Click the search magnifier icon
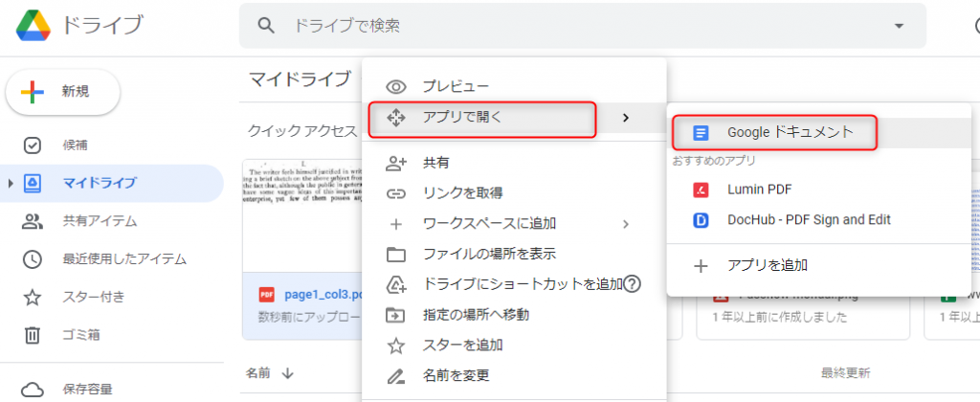Viewport: 980px width, 402px height. [x=267, y=26]
